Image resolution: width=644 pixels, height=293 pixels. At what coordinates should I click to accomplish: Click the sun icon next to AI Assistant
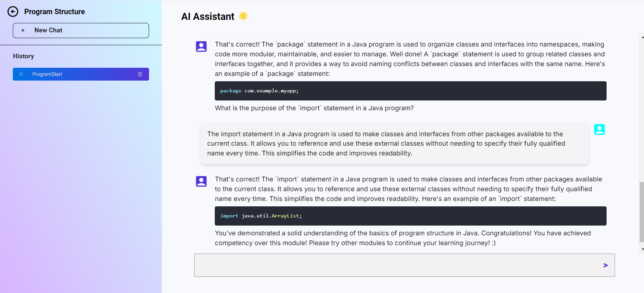pos(243,16)
